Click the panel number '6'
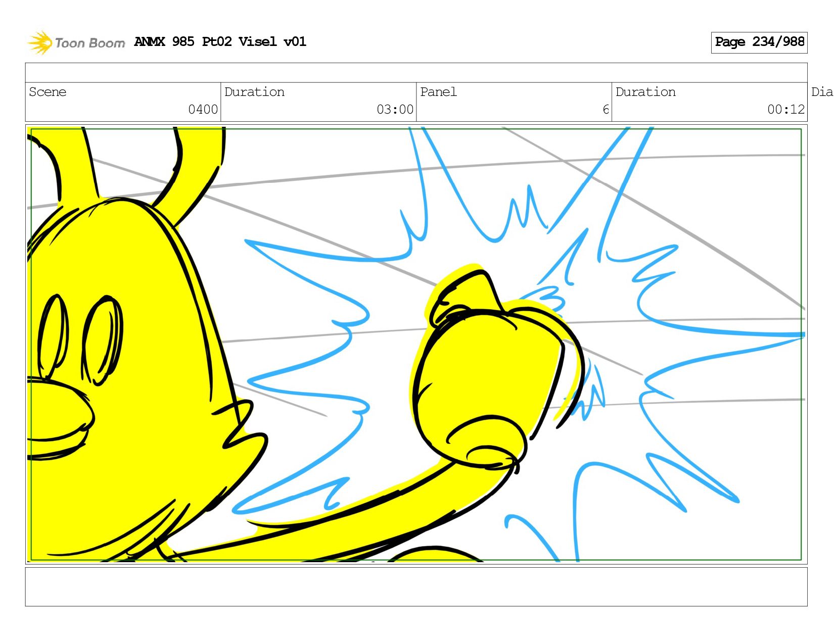 [x=606, y=110]
